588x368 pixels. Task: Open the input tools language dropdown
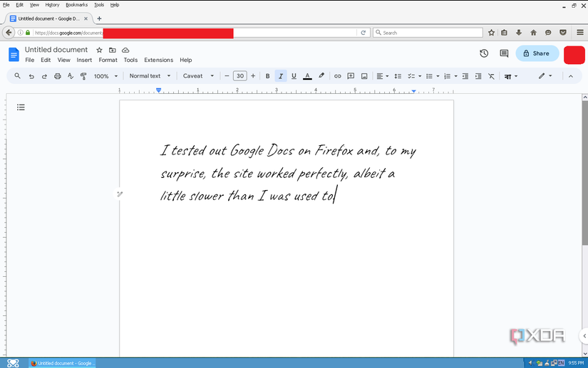[511, 76]
